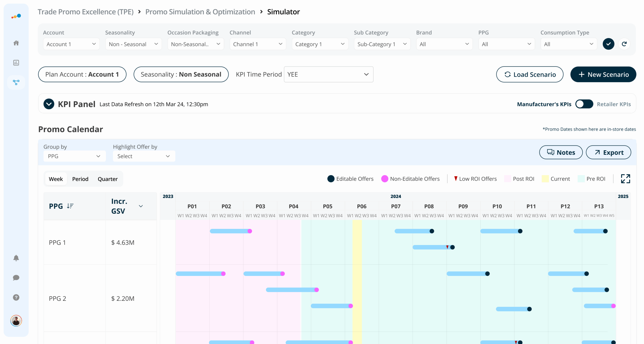Switch to Quarter view tab

(108, 179)
